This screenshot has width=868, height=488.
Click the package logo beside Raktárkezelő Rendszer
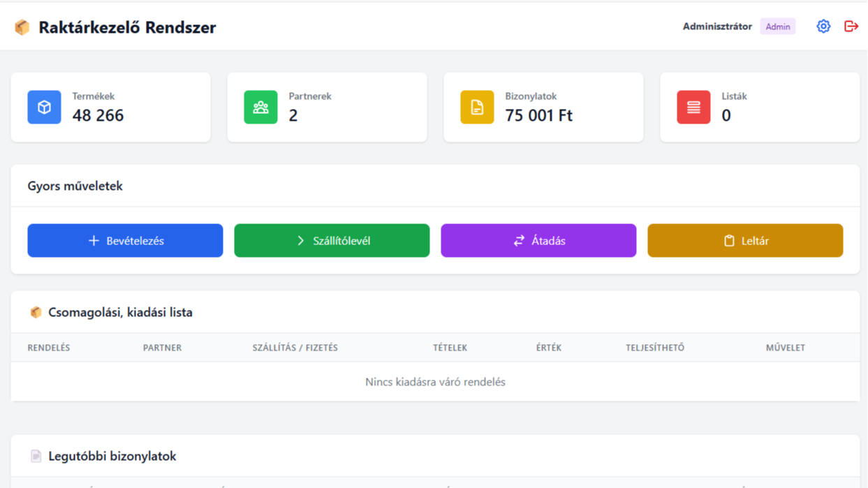coord(22,27)
